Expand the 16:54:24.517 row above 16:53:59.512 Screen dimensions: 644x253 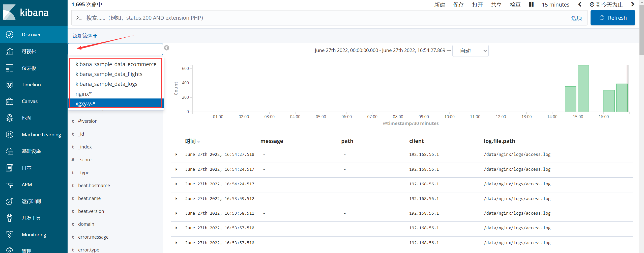176,184
